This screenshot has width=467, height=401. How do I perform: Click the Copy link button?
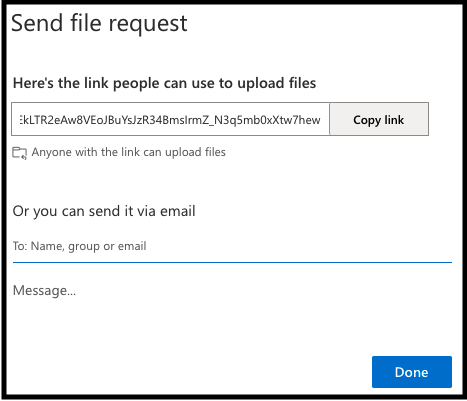379,119
